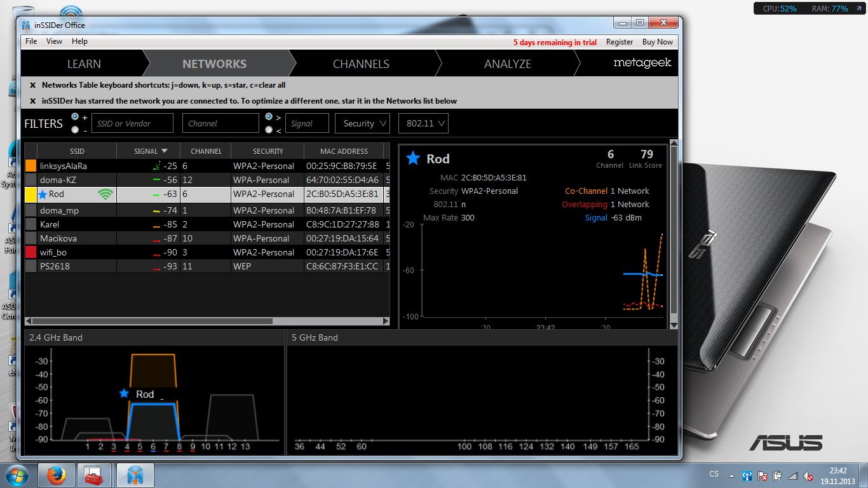The image size is (868, 488).
Task: Toggle sort on the SIGNAL column header
Action: (149, 151)
